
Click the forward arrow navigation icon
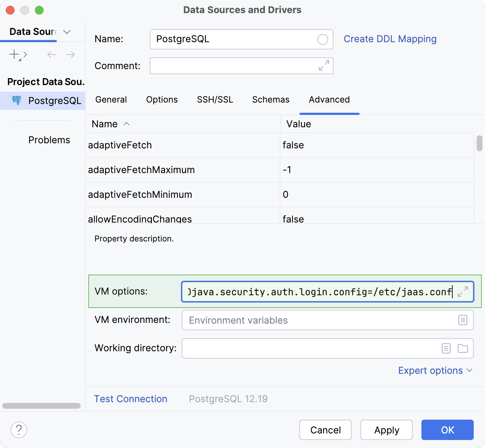[x=70, y=55]
